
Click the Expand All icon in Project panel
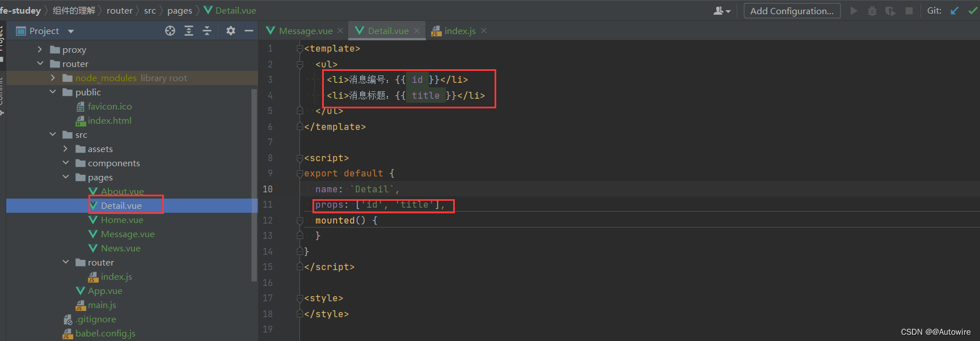tap(189, 31)
